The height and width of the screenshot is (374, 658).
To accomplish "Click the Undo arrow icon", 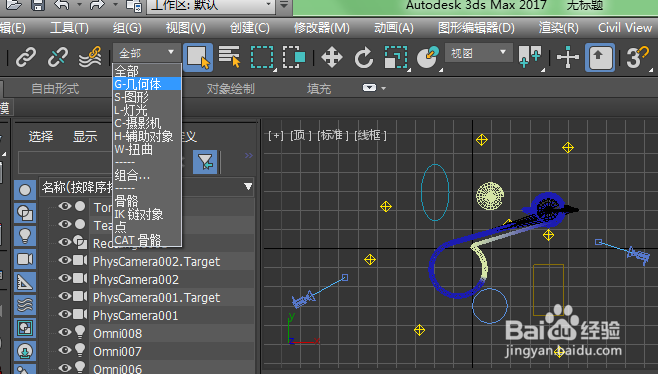I will tap(62, 5).
